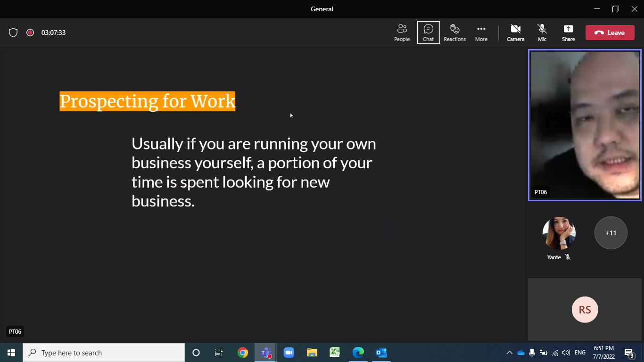Click the Share content icon
644x362 pixels.
568,33
